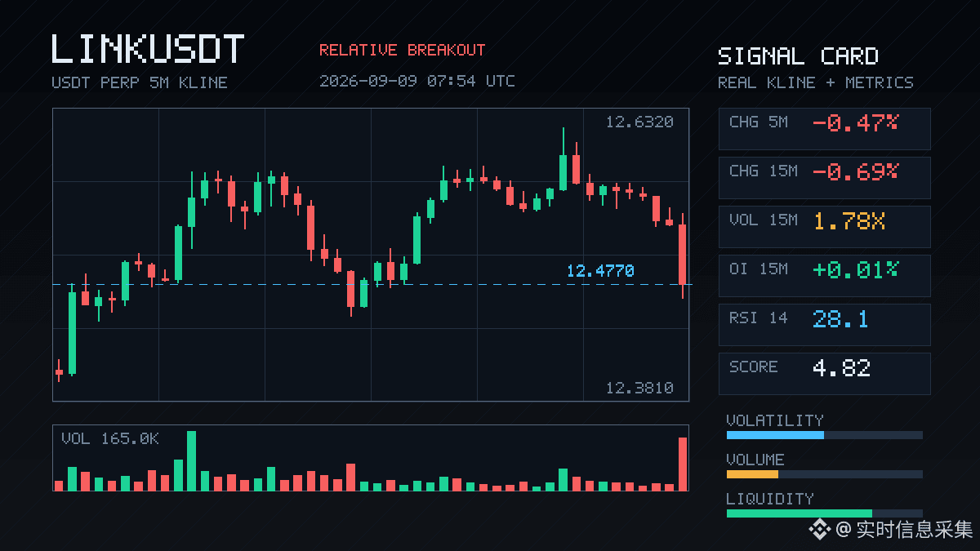Open the CHG 5M metric card

(824, 129)
